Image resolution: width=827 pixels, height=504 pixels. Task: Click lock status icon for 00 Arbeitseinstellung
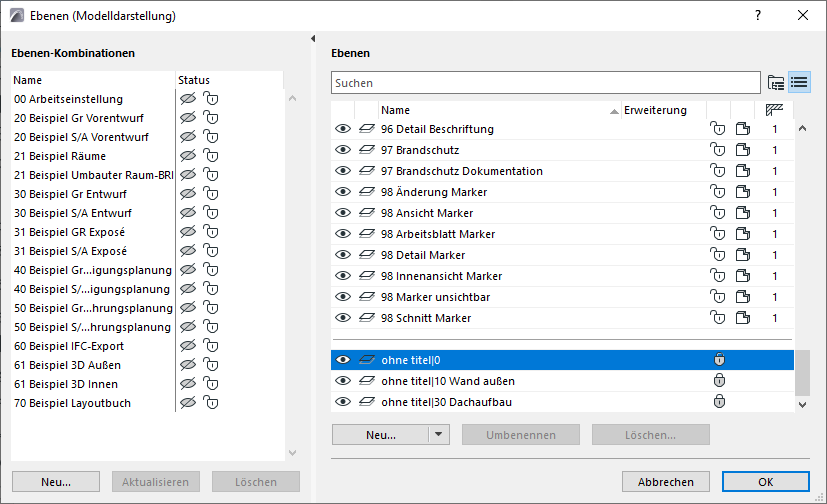point(210,99)
